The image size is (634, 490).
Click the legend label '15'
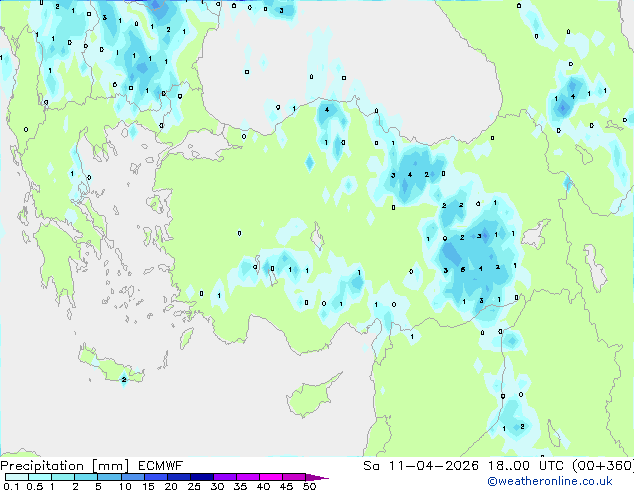tap(148, 486)
